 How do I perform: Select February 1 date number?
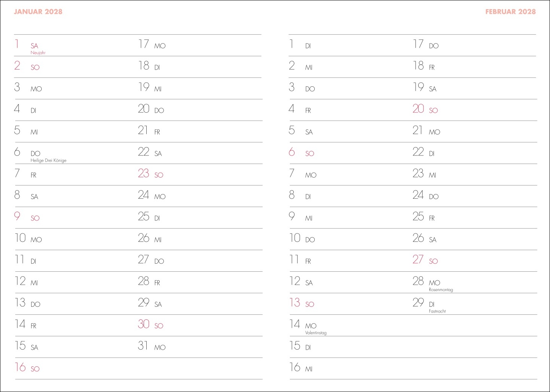point(291,44)
